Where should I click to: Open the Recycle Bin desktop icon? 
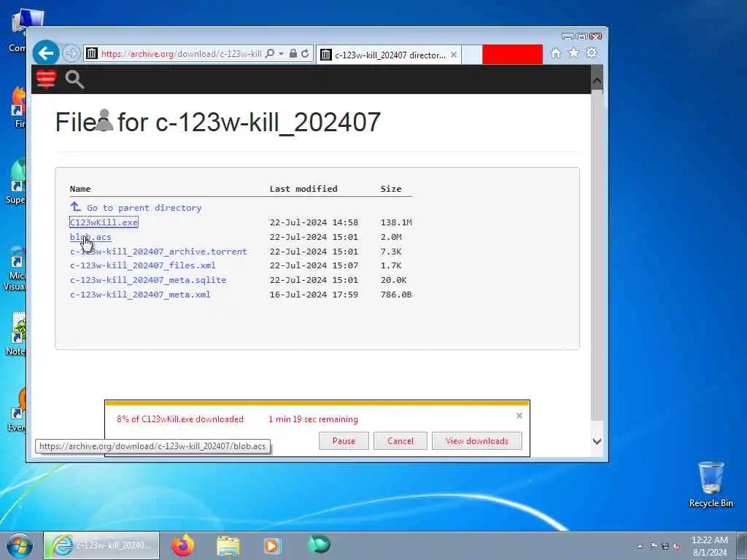tap(711, 484)
